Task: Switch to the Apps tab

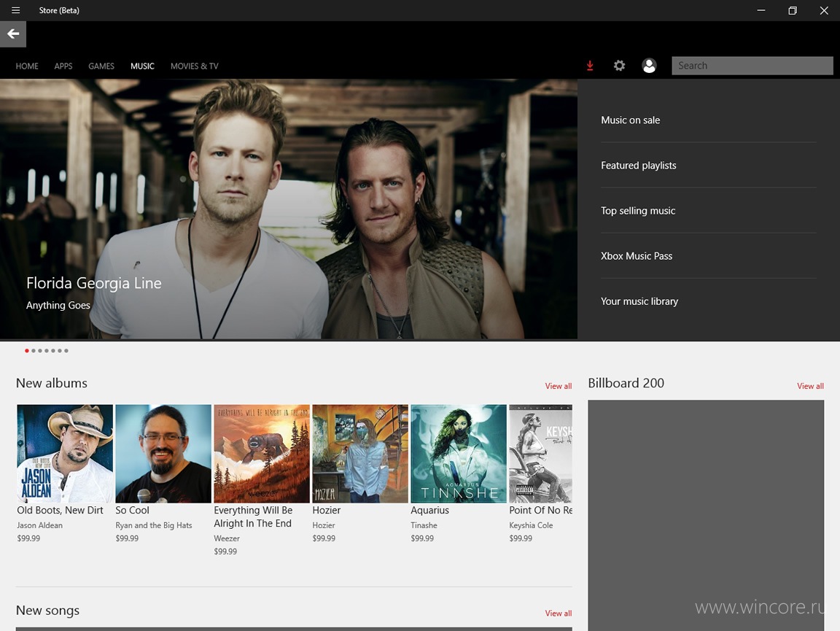Action: [x=63, y=66]
